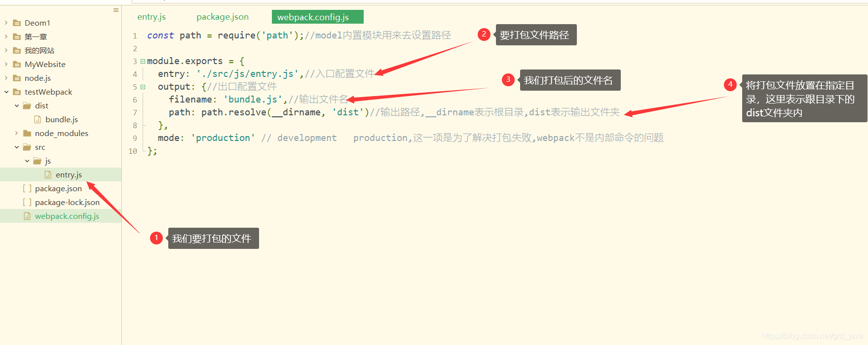Click line number 9 in the gutter
The image size is (868, 345).
135,138
